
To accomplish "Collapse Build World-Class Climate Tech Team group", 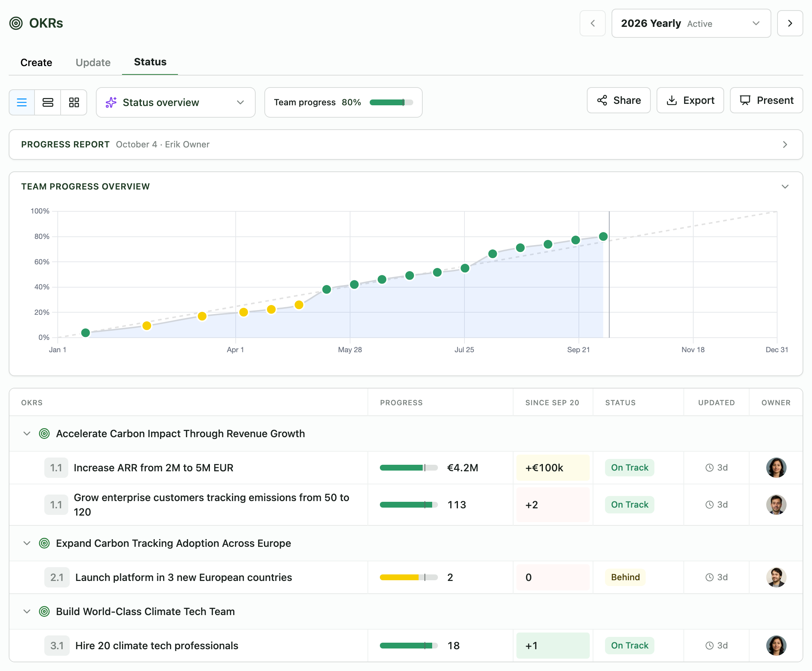I will [27, 611].
